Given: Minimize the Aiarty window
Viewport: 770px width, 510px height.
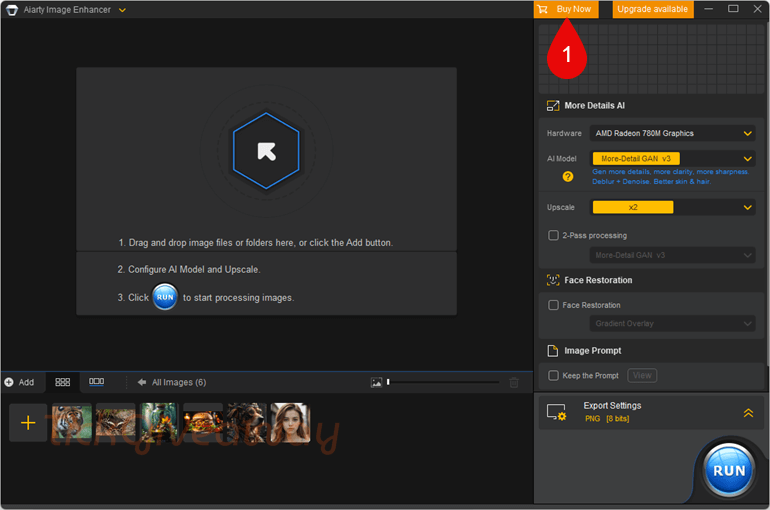Looking at the screenshot, I should (708, 9).
